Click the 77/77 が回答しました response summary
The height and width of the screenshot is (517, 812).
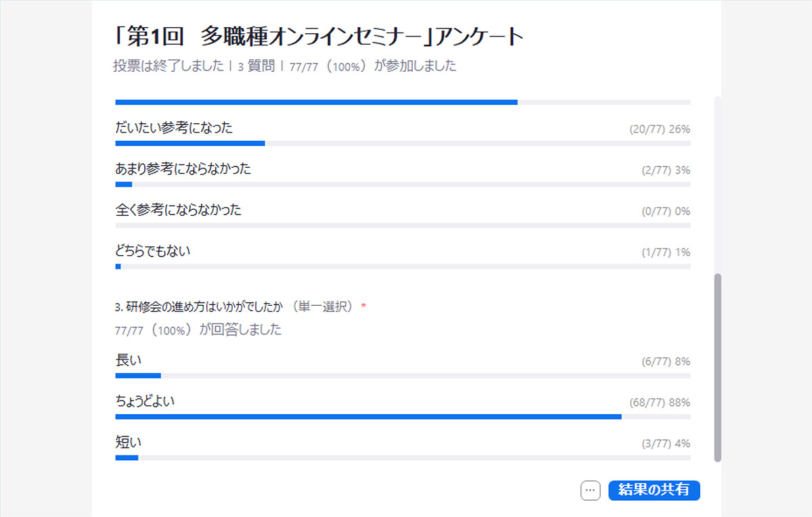coord(198,330)
